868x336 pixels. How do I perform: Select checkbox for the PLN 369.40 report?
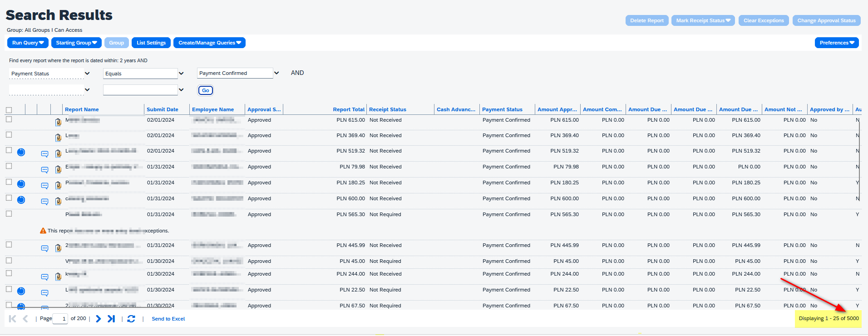click(x=9, y=135)
